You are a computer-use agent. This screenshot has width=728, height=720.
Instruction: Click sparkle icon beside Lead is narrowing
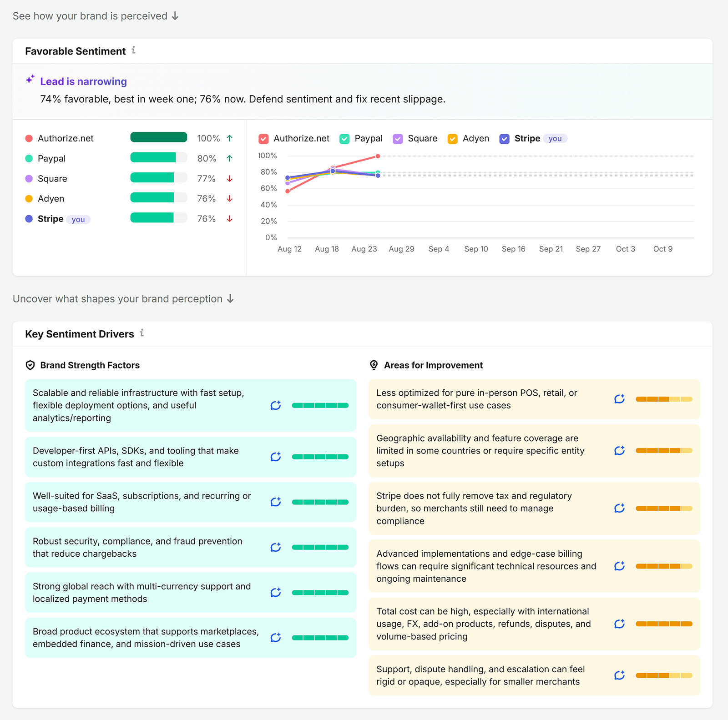[30, 80]
